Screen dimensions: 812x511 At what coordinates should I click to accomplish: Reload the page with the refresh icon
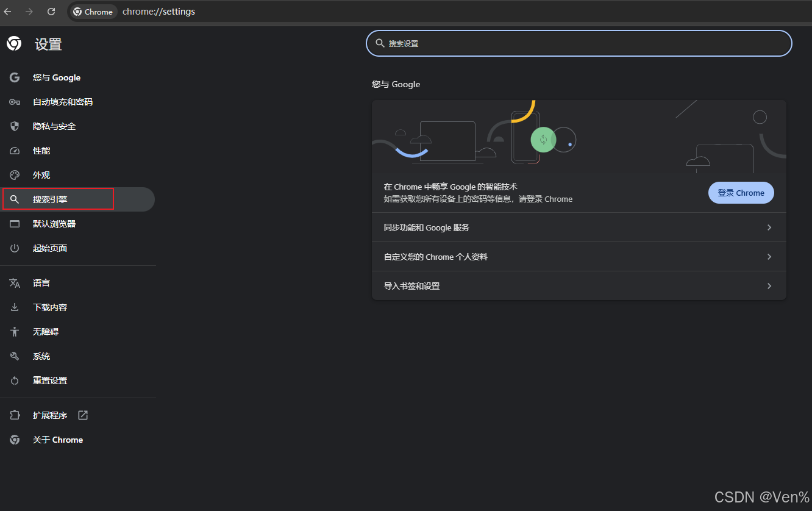(51, 12)
